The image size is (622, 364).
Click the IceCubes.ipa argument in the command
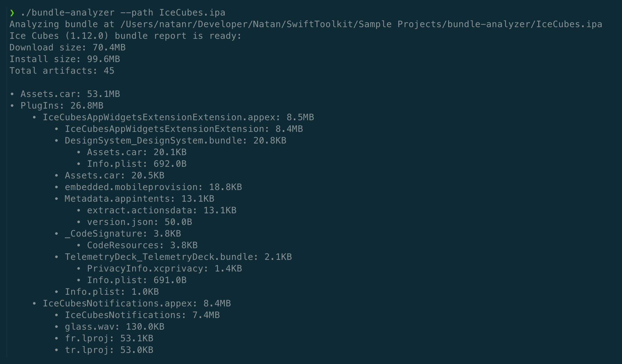point(192,13)
